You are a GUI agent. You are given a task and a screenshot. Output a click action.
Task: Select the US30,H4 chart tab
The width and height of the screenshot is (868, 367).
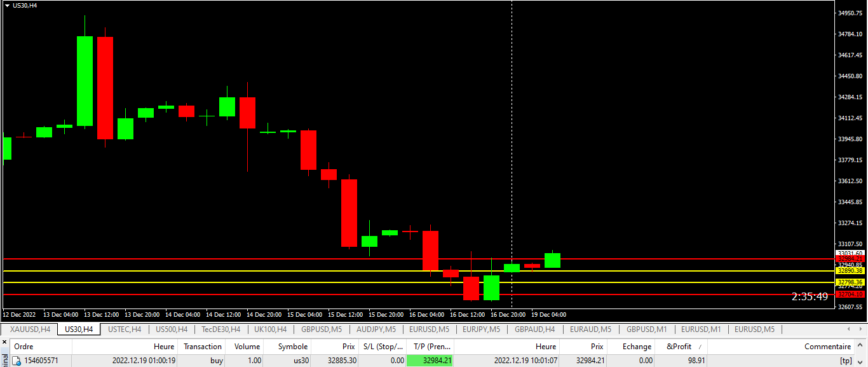tap(79, 329)
